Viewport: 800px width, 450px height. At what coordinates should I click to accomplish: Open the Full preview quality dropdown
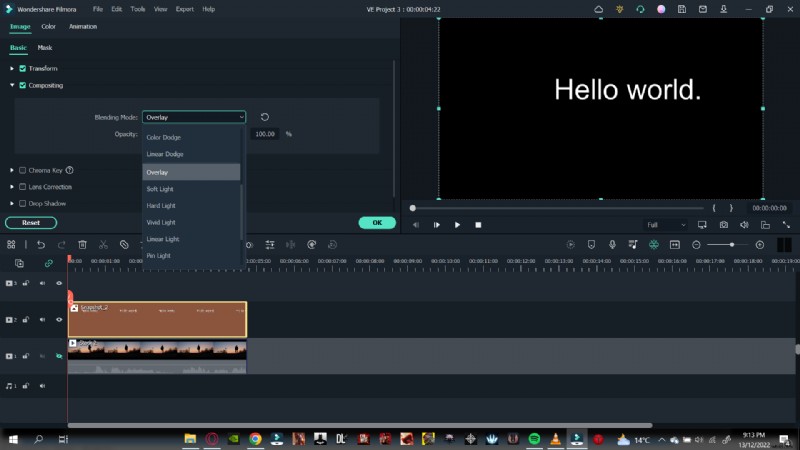pos(666,225)
